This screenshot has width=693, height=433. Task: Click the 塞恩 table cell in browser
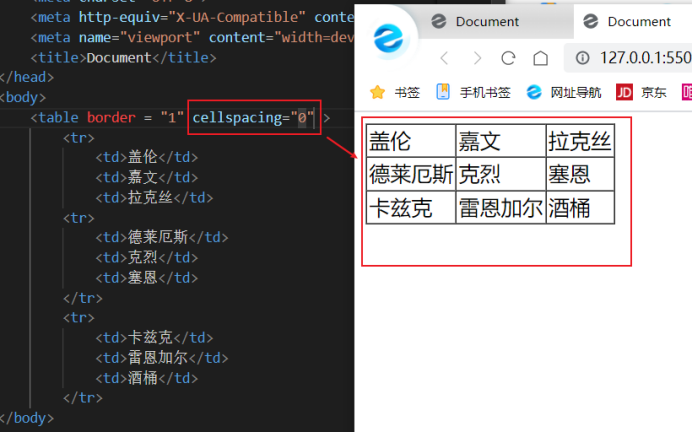580,174
